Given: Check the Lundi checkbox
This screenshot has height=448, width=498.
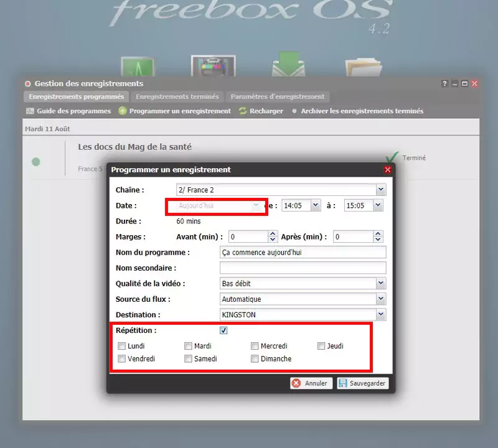Looking at the screenshot, I should (122, 346).
